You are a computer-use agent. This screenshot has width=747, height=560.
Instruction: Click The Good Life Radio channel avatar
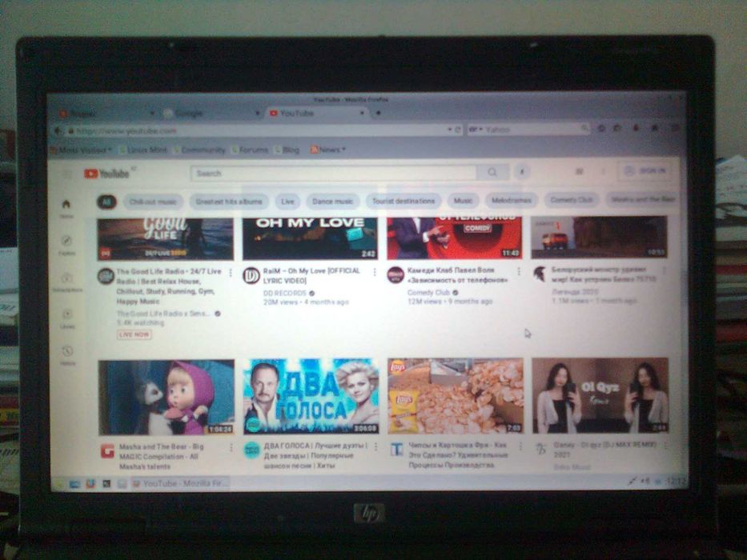[106, 276]
